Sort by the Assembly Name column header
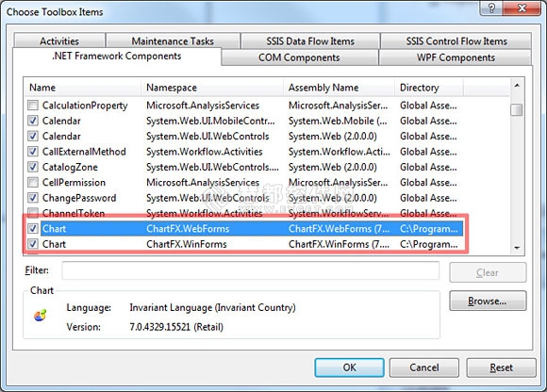547x392 pixels. click(340, 88)
